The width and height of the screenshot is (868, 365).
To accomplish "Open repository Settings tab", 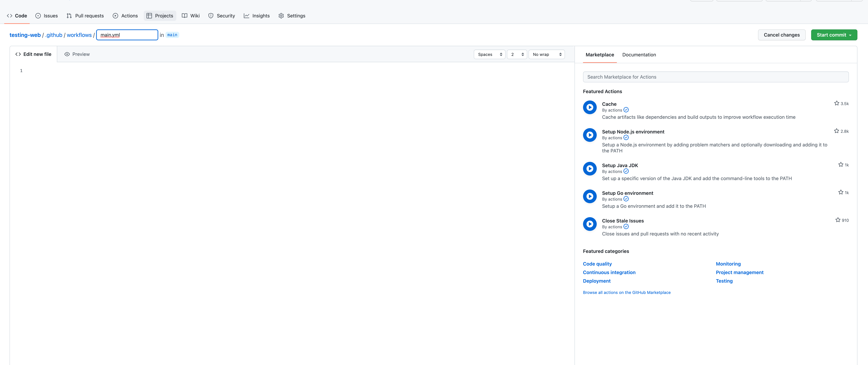I will 292,16.
